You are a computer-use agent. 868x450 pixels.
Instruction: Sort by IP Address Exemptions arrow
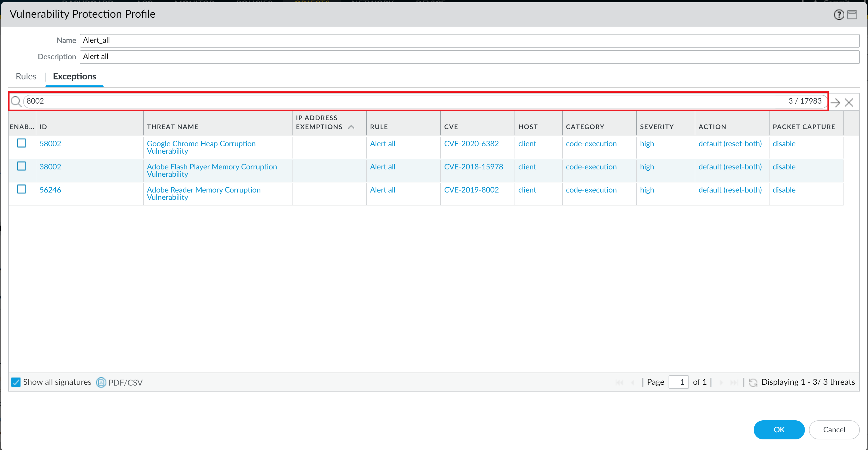[x=351, y=127]
